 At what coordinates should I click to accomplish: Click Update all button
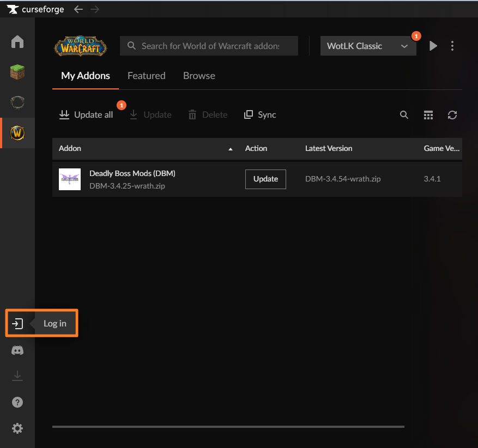(x=86, y=115)
